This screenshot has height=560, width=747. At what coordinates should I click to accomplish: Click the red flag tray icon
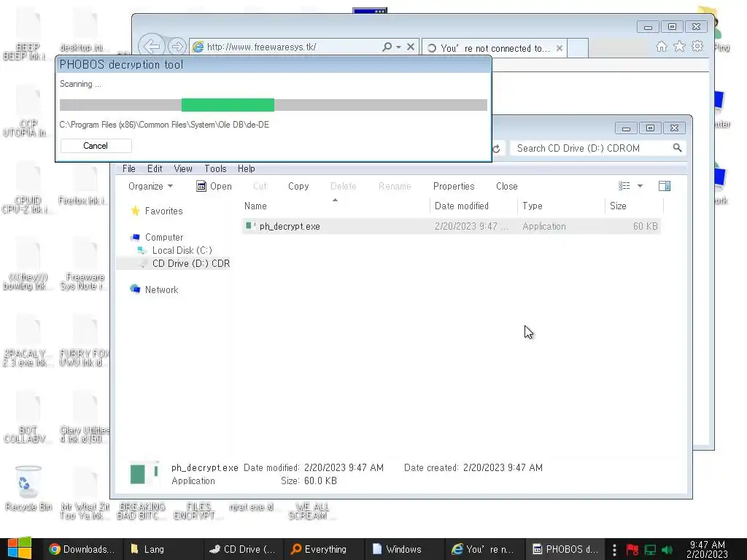pos(632,550)
